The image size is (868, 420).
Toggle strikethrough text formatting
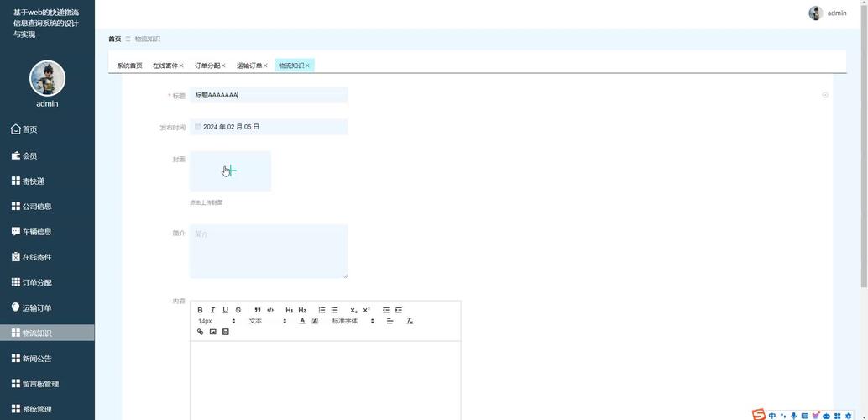point(238,310)
